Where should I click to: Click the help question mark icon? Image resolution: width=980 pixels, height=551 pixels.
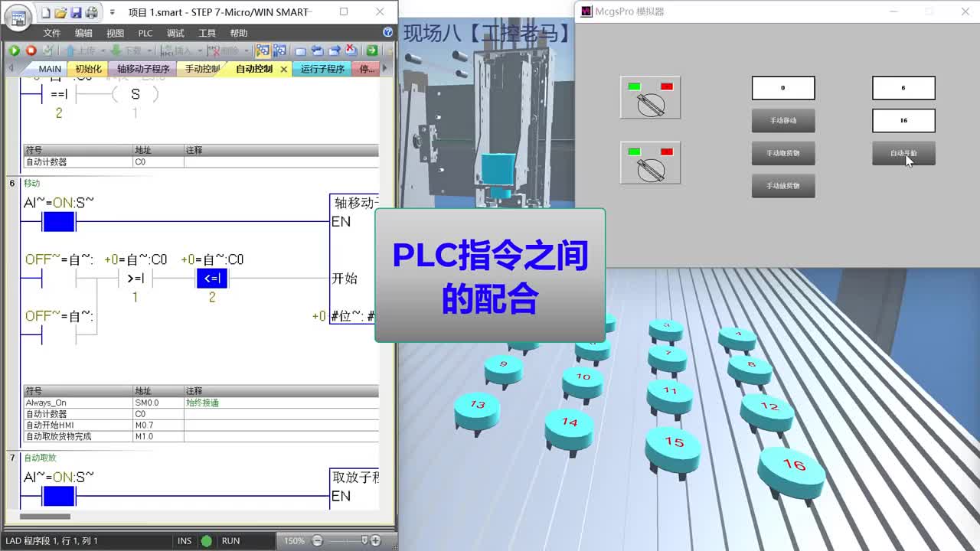point(387,32)
